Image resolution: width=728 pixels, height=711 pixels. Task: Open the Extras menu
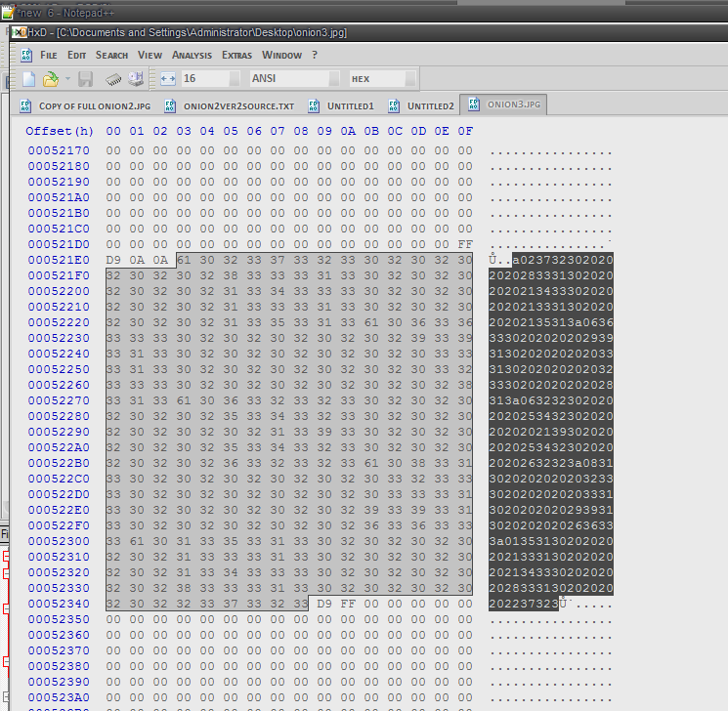point(236,55)
